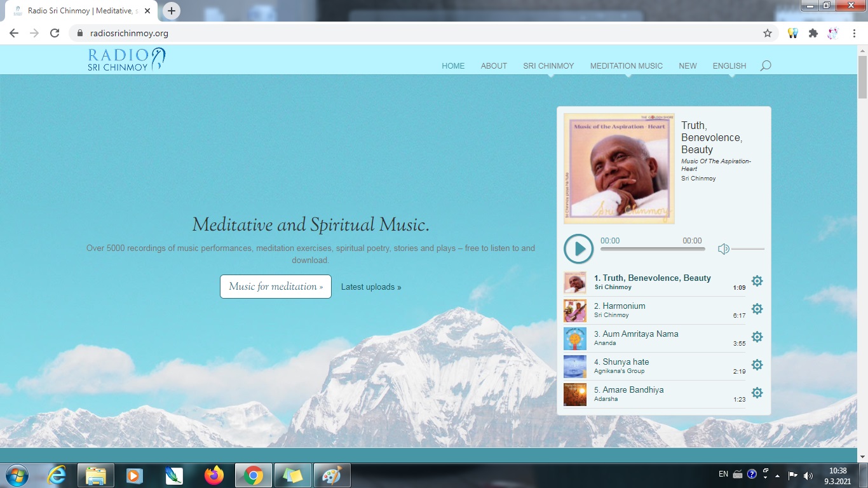Go forward in browser history
Image resolution: width=868 pixels, height=488 pixels.
point(34,33)
